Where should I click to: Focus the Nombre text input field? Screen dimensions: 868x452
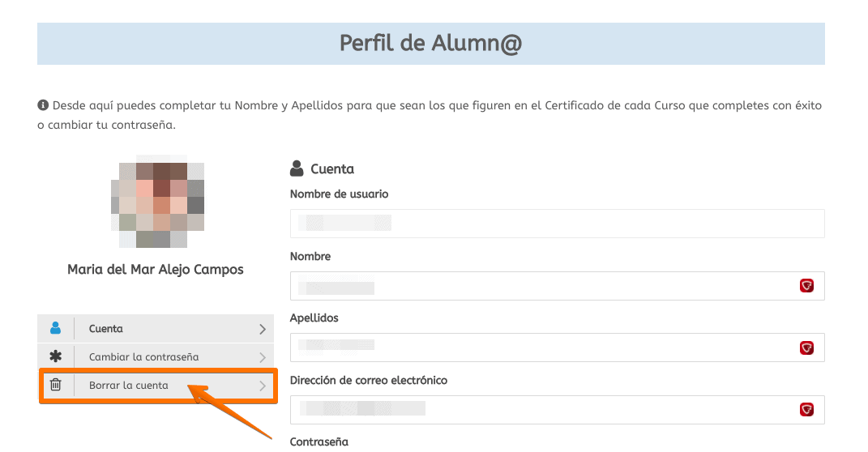[558, 285]
